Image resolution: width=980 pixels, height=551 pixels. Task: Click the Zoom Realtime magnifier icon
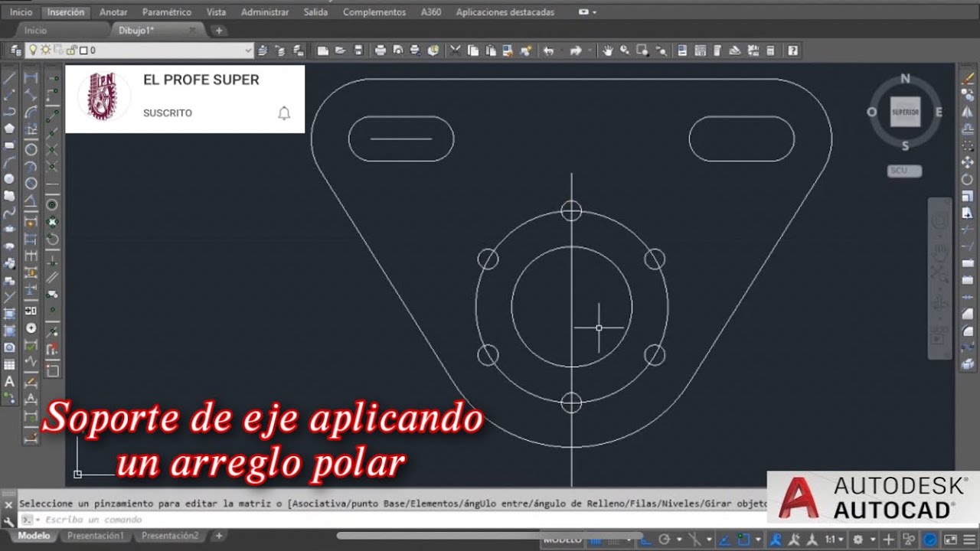coord(626,51)
